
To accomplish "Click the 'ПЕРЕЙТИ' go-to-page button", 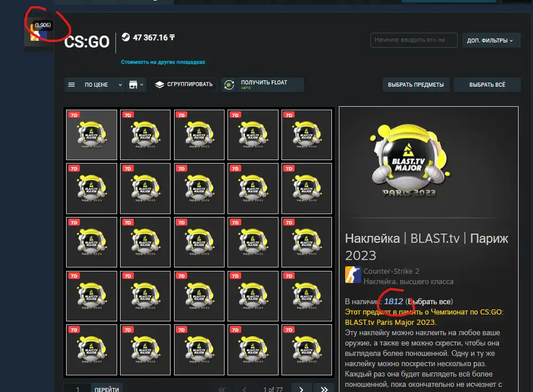I will (x=107, y=389).
